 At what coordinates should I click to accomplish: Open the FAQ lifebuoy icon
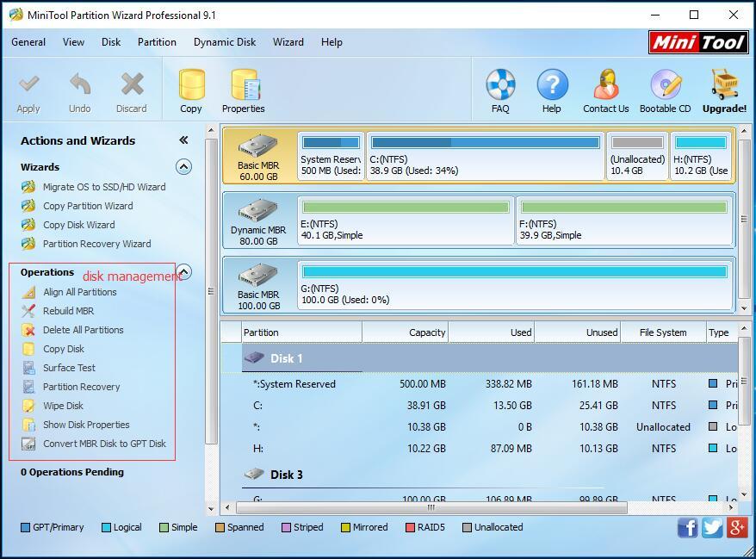click(x=500, y=84)
